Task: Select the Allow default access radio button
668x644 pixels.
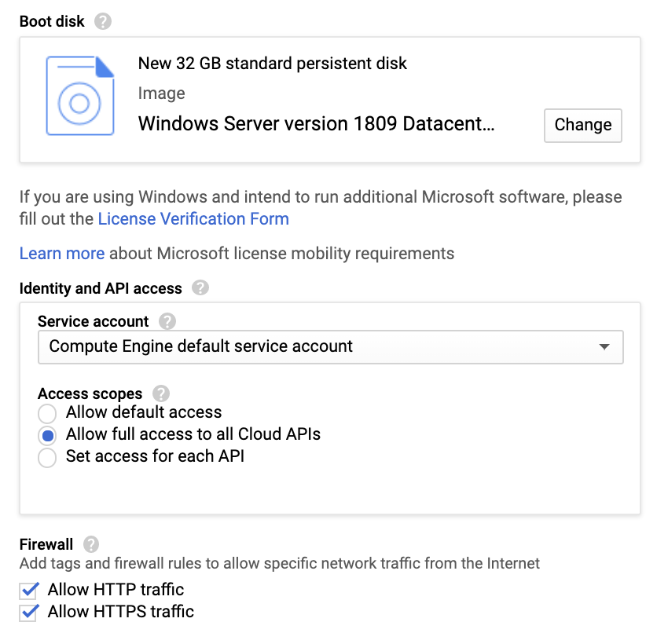Action: 48,413
